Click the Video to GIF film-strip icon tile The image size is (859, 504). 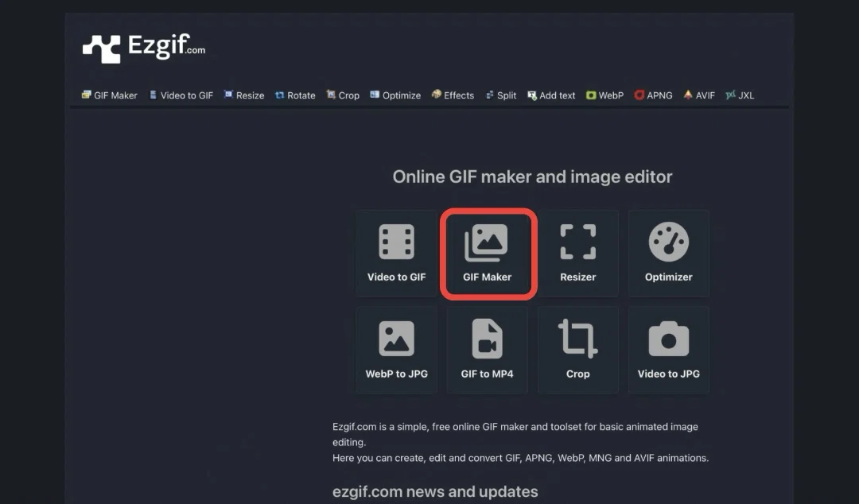[x=397, y=253]
